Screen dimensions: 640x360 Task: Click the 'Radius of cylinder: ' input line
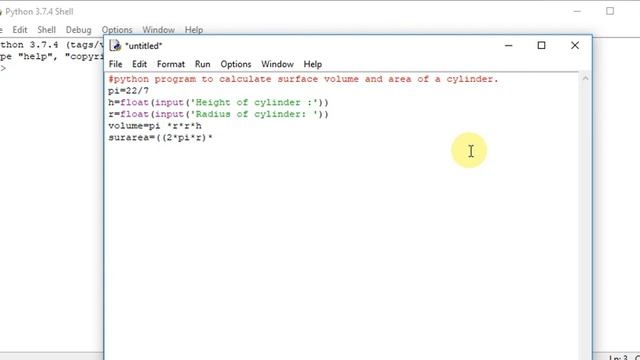click(x=218, y=114)
